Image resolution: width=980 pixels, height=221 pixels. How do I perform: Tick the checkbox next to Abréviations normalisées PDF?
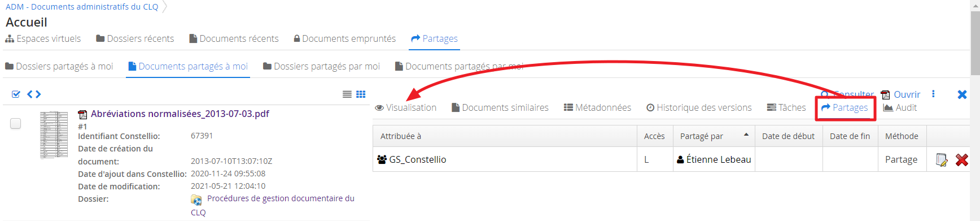(x=16, y=123)
